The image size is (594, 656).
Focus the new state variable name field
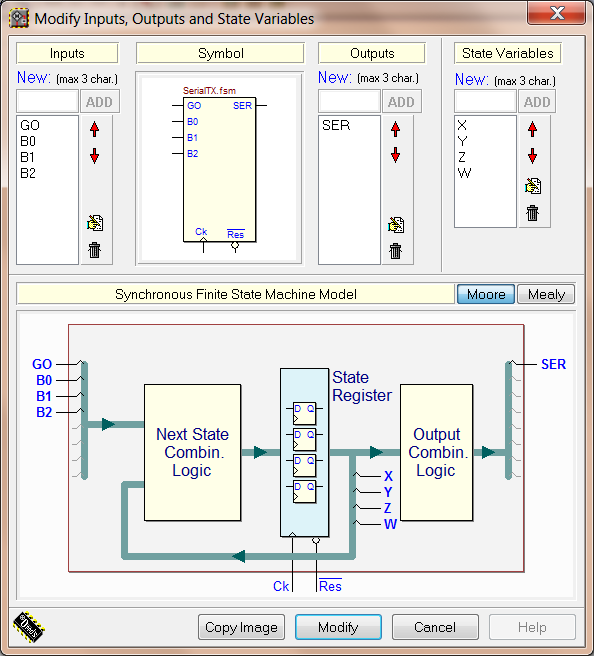click(485, 101)
